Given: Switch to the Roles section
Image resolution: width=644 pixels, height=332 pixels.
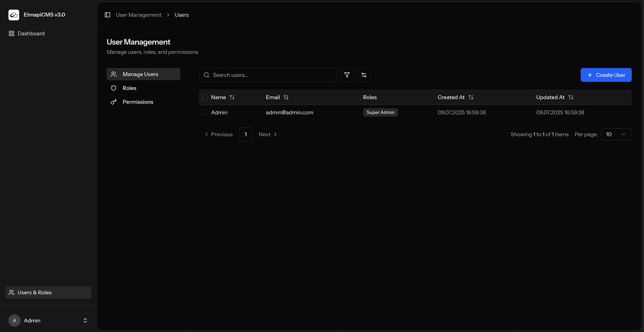Looking at the screenshot, I should 144,88.
